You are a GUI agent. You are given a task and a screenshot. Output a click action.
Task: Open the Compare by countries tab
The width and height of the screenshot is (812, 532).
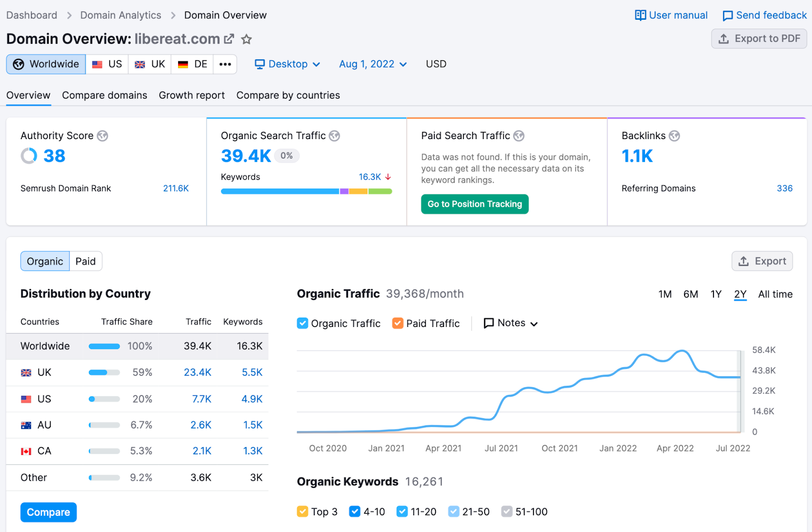pos(288,95)
